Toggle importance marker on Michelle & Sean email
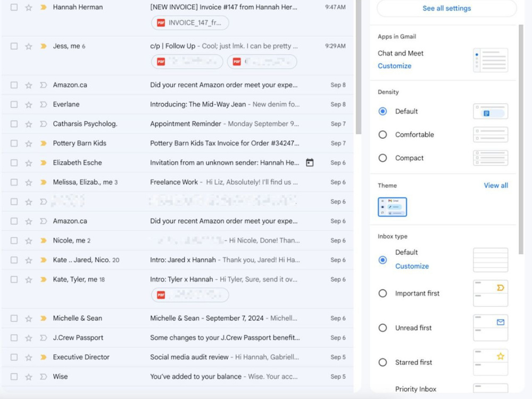532x399 pixels. click(43, 318)
